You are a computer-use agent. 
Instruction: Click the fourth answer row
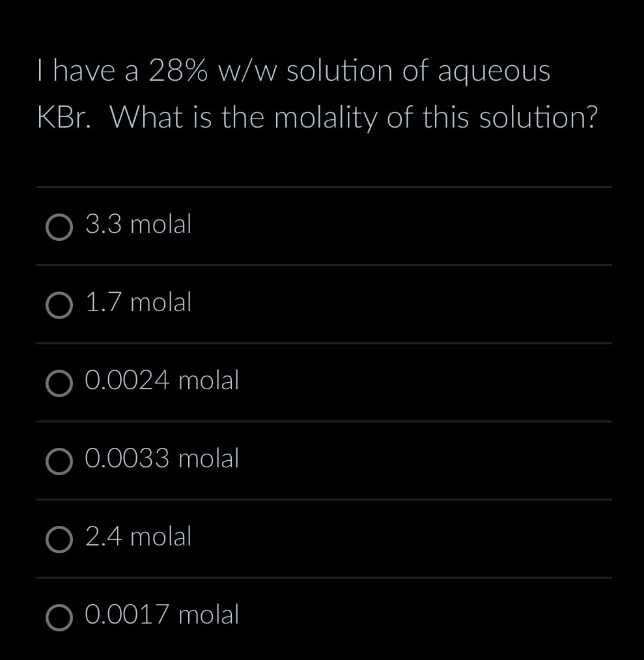322,460
